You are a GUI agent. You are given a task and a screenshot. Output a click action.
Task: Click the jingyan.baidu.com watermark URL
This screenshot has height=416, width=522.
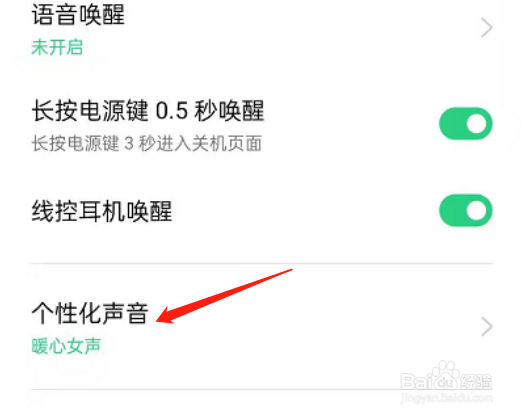coord(446,398)
